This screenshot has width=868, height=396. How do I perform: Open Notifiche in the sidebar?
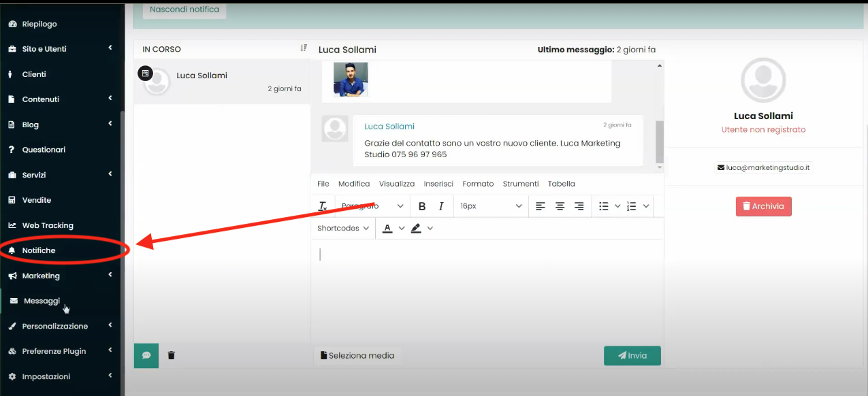pos(39,250)
